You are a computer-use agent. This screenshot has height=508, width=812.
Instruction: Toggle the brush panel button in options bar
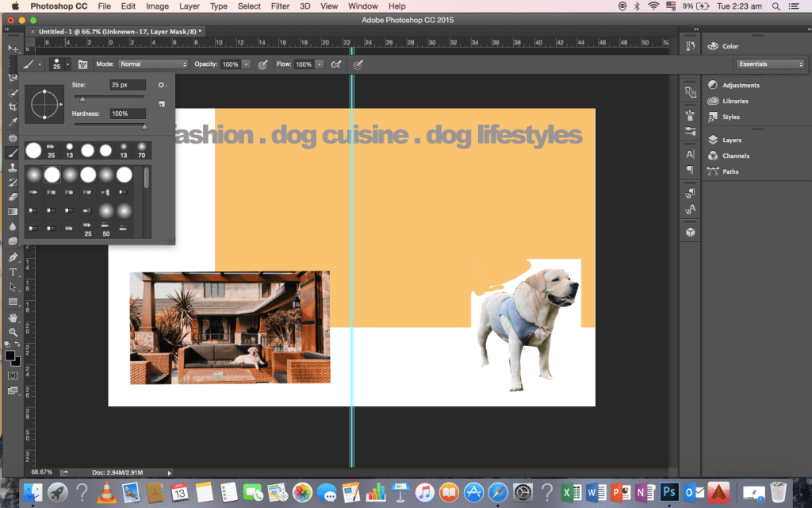pos(82,63)
